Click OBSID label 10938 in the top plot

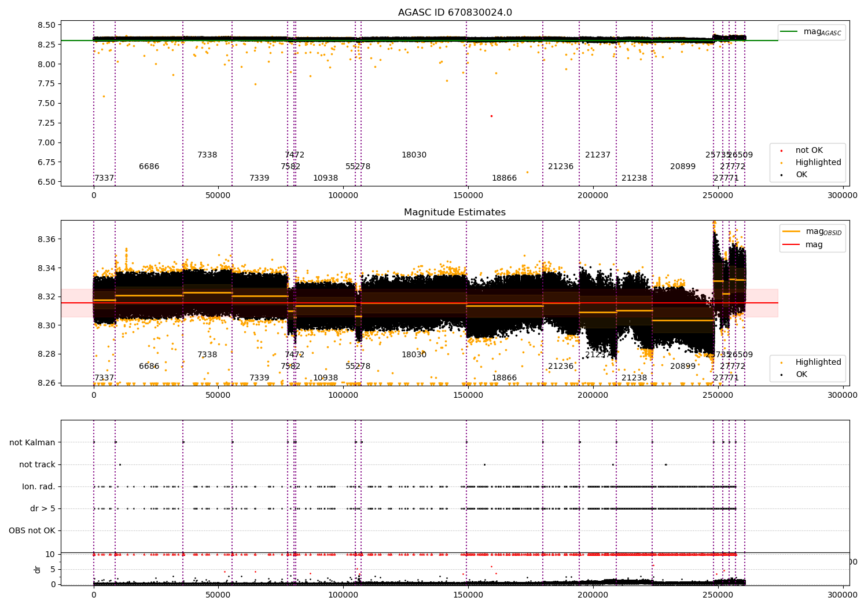pyautogui.click(x=325, y=178)
